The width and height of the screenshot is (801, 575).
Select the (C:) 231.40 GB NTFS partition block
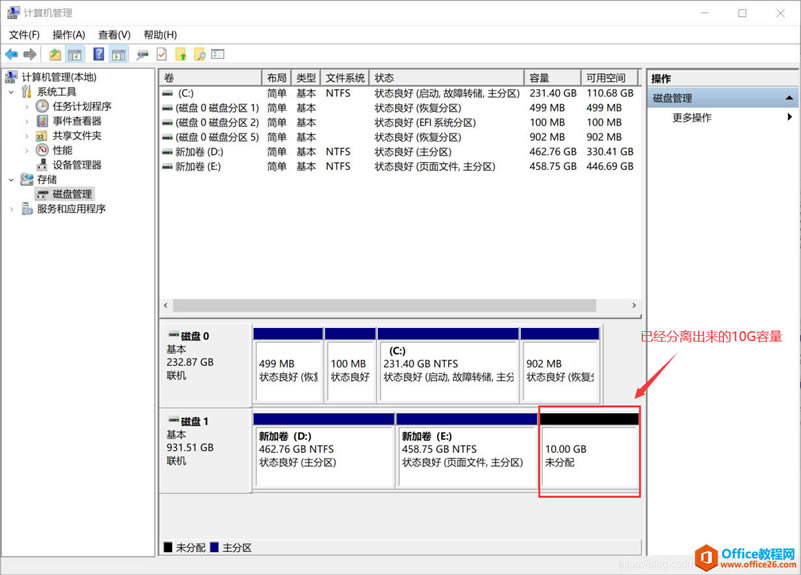click(448, 365)
